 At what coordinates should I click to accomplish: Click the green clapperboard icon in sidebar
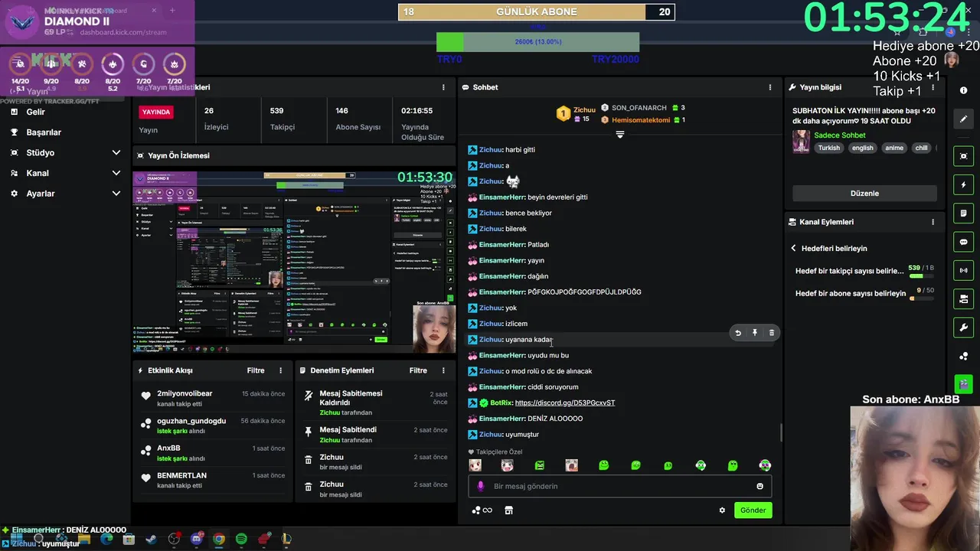pos(963,384)
